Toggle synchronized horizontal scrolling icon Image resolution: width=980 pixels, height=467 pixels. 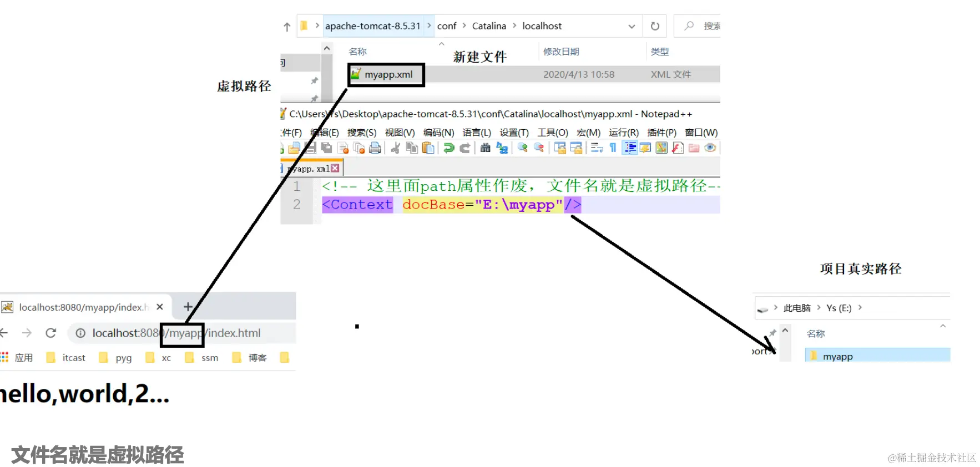click(x=576, y=148)
